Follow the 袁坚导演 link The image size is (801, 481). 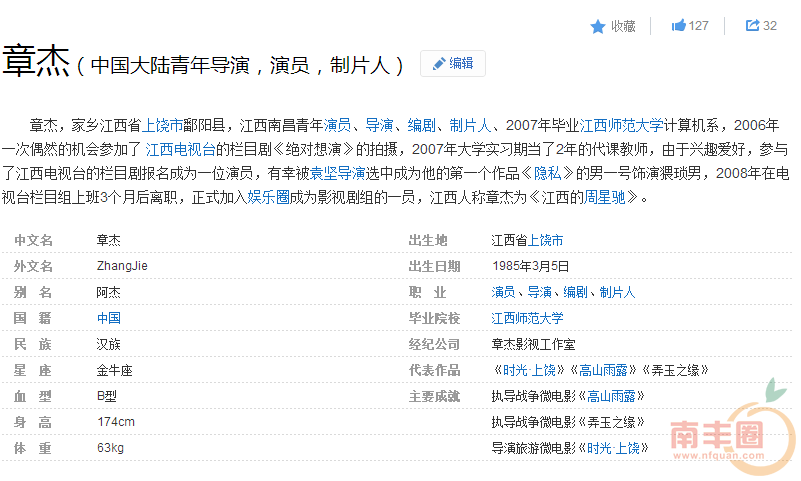point(338,173)
